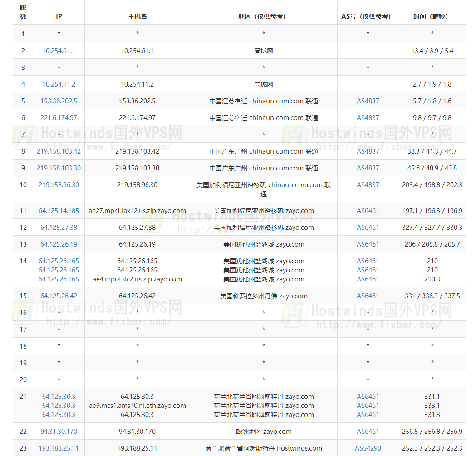This screenshot has height=456, width=476.
Task: Click AS6461 link in hop 15 row
Action: pos(368,296)
